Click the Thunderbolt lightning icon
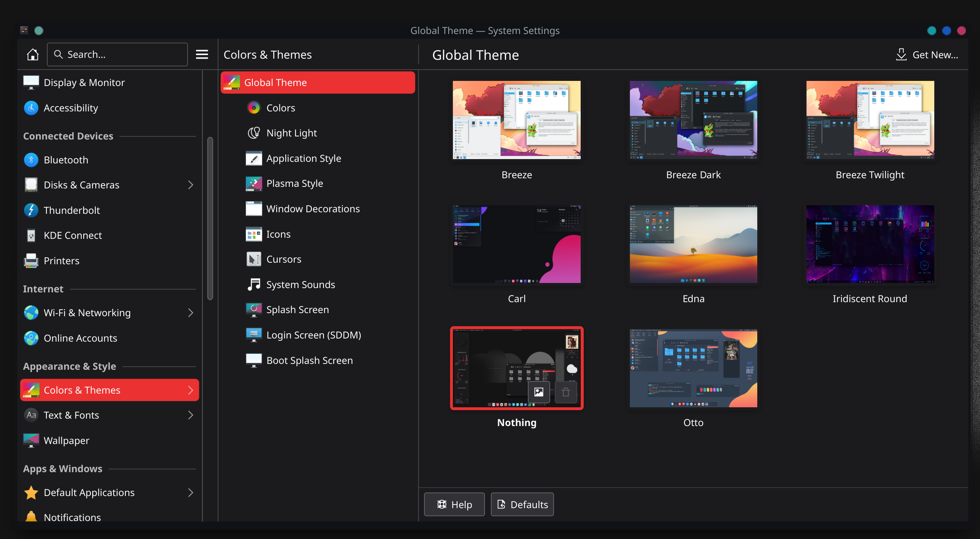 31,210
